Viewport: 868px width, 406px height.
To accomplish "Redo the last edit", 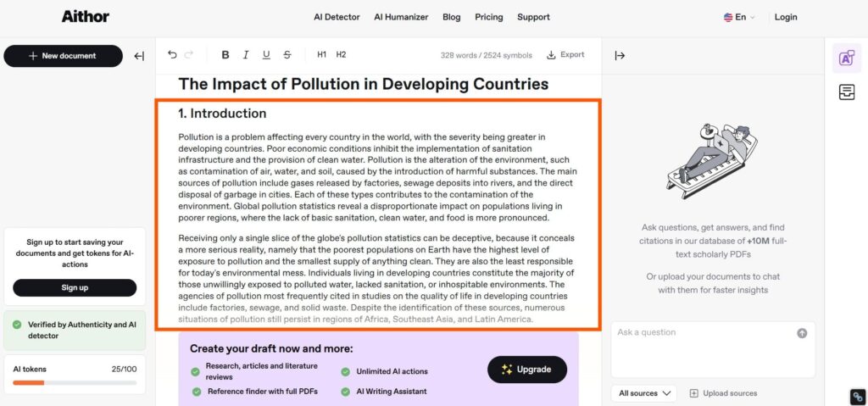I will tap(189, 54).
